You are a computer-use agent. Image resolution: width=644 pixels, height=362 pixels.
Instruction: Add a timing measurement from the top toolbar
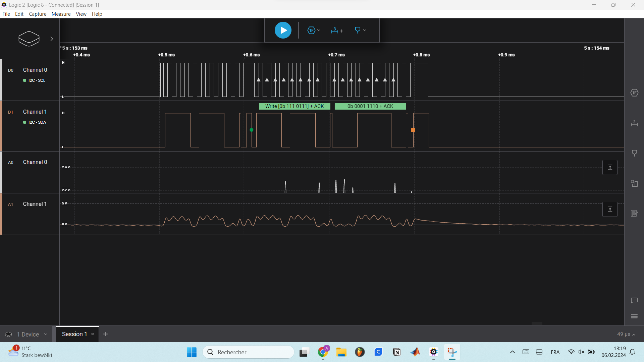pyautogui.click(x=337, y=30)
